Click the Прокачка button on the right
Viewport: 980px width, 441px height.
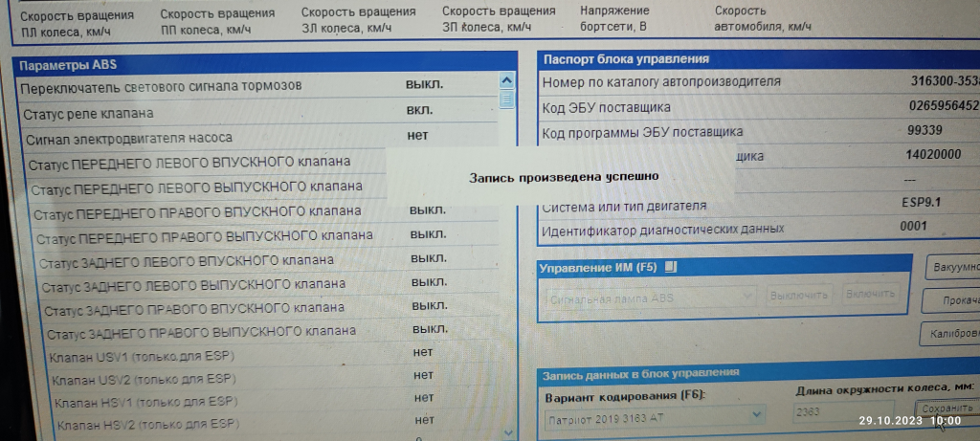point(952,301)
